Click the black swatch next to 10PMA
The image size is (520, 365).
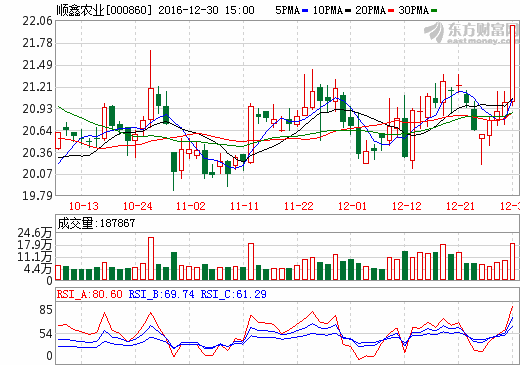[x=348, y=11]
